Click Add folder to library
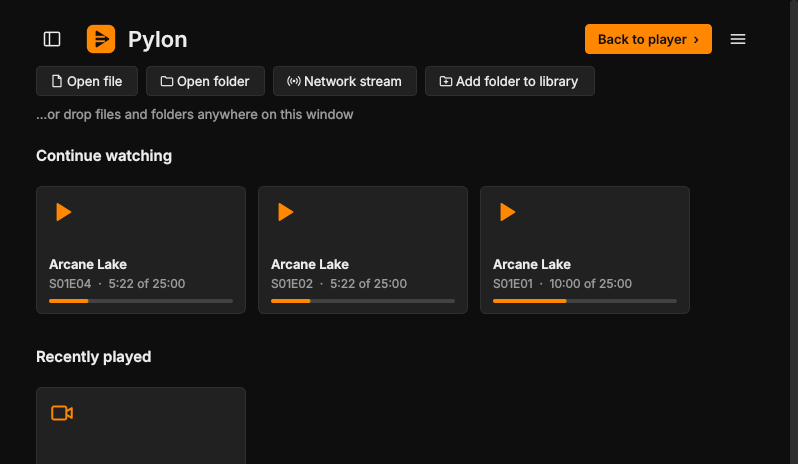Screen dimensions: 798x464 tap(509, 81)
